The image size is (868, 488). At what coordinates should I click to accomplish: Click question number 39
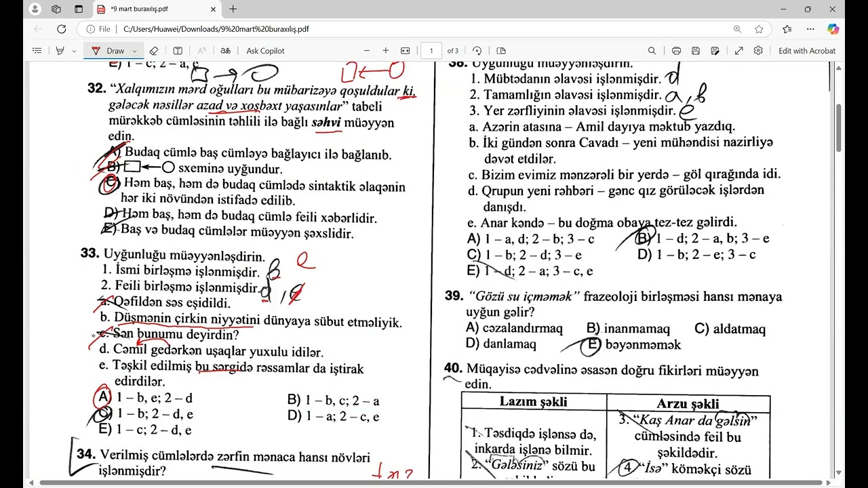[x=454, y=296]
